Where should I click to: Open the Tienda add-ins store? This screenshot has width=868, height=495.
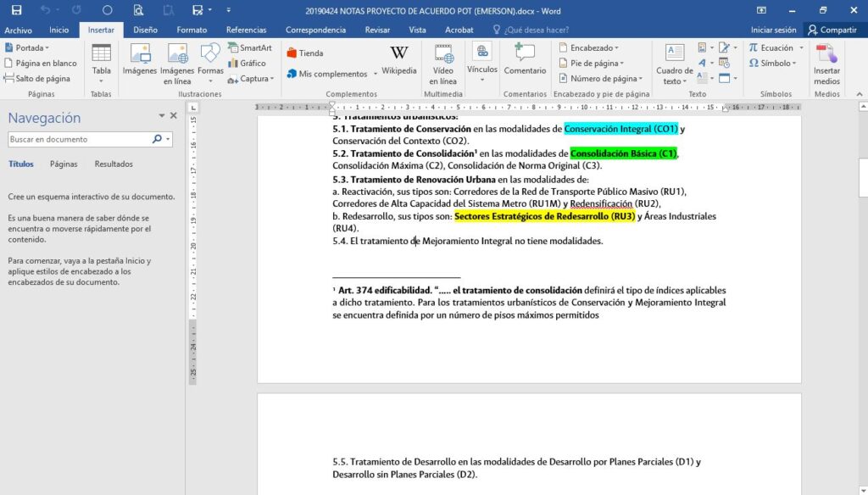(305, 53)
